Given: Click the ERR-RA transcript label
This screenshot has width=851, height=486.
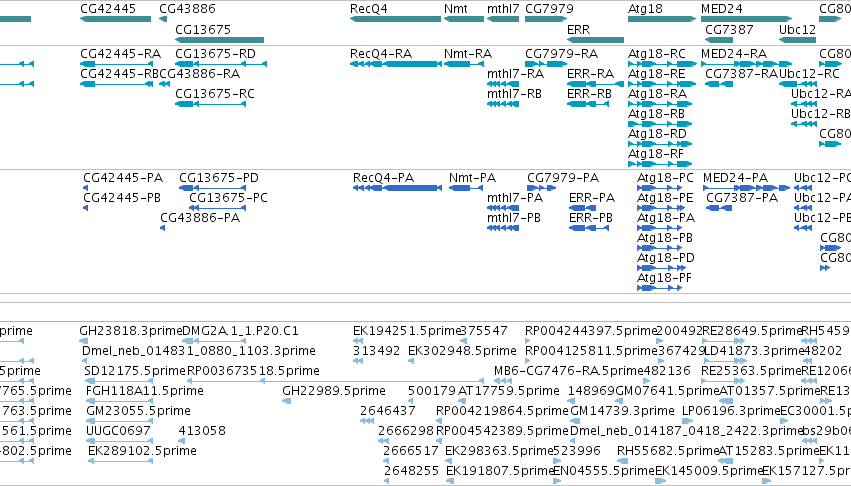Looking at the screenshot, I should point(590,73).
